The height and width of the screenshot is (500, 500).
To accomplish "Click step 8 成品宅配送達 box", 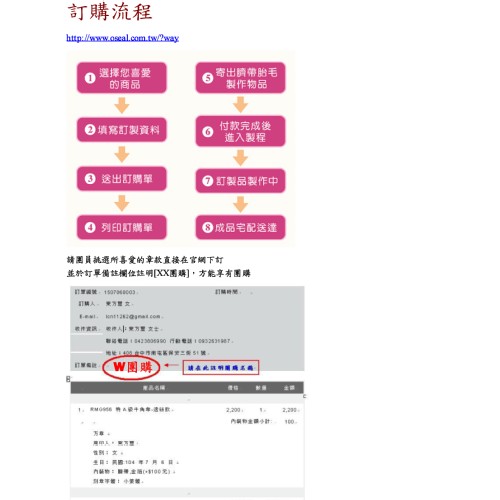I will [x=240, y=227].
